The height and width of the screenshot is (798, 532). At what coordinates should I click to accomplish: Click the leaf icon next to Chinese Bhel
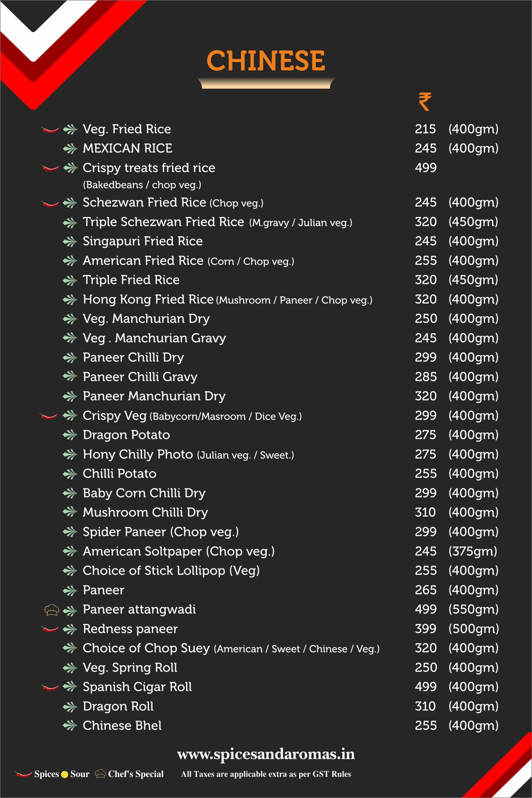pos(70,726)
